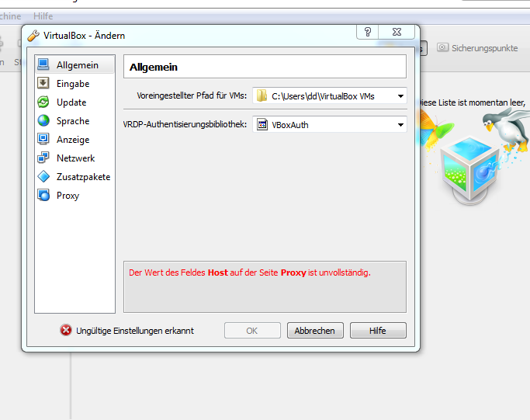Image resolution: width=530 pixels, height=420 pixels.
Task: Click the C:\Users\dd\VirtualBox VMs path field
Action: click(330, 96)
